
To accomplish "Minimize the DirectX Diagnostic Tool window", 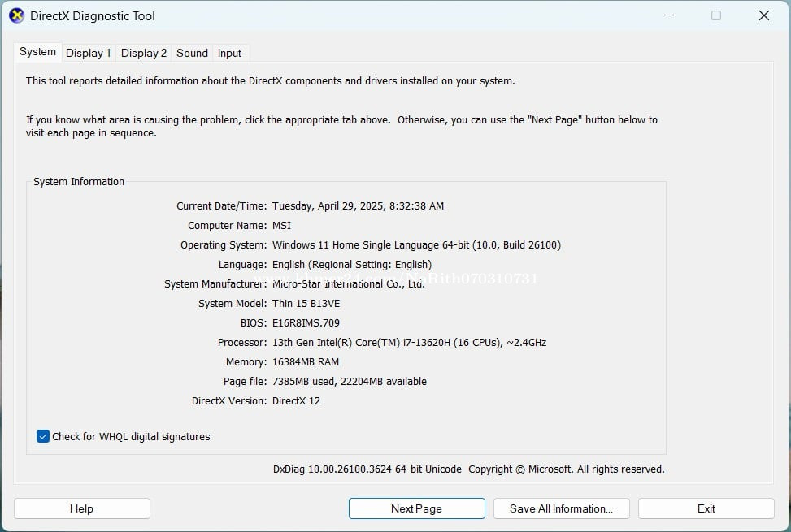I will 669,15.
